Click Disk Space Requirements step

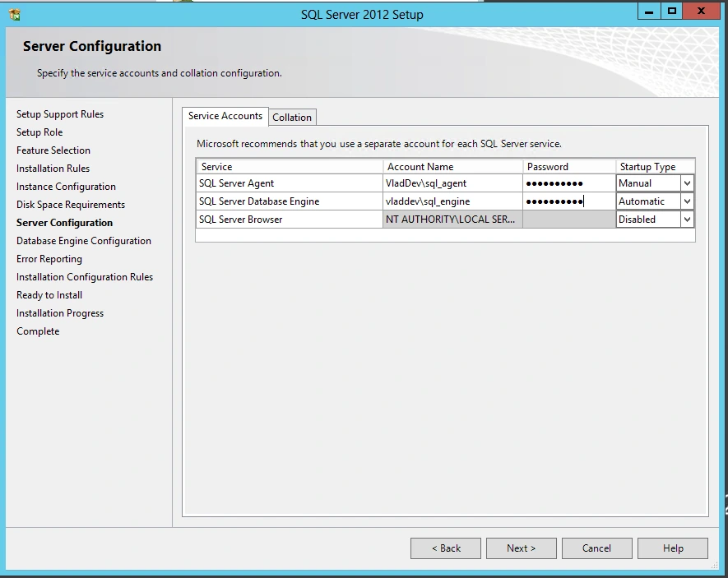[x=71, y=205]
